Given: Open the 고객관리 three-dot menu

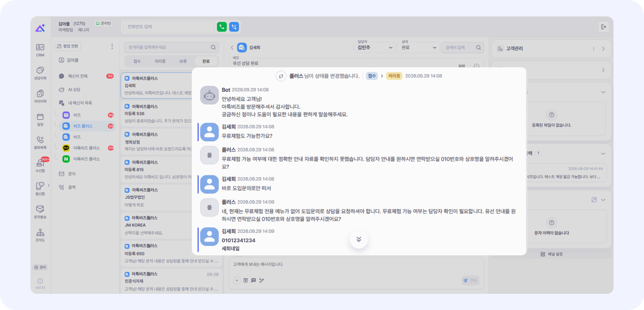Looking at the screenshot, I should click(x=593, y=49).
